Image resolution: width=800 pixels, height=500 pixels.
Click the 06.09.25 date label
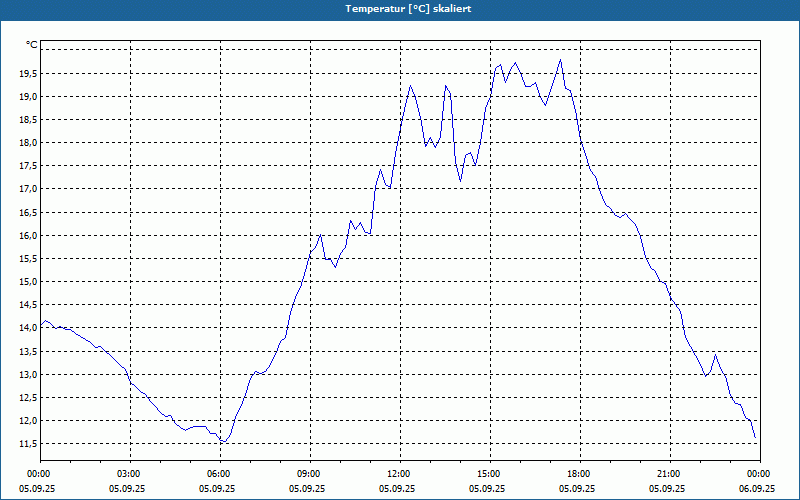point(757,488)
